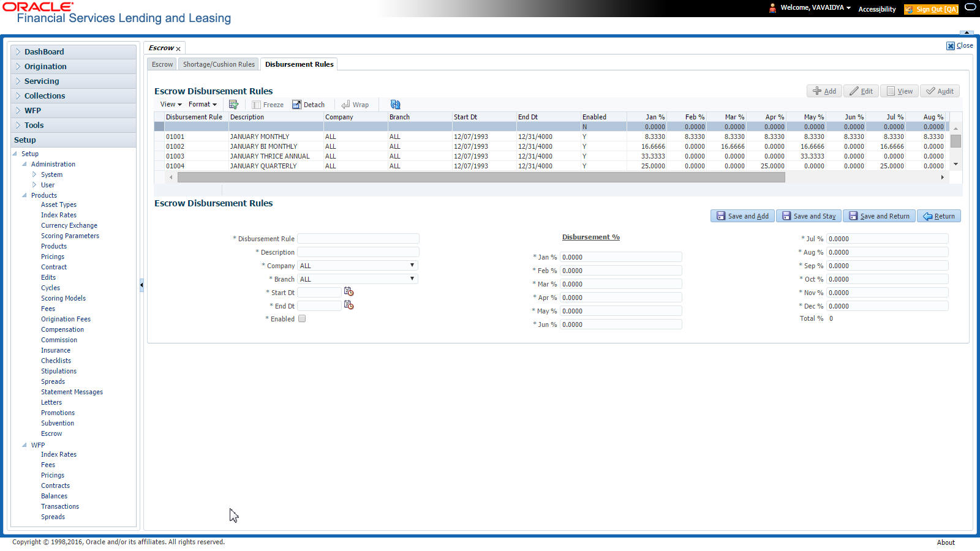Viewport: 980px width, 551px height.
Task: Focus the Description input field
Action: (x=358, y=252)
